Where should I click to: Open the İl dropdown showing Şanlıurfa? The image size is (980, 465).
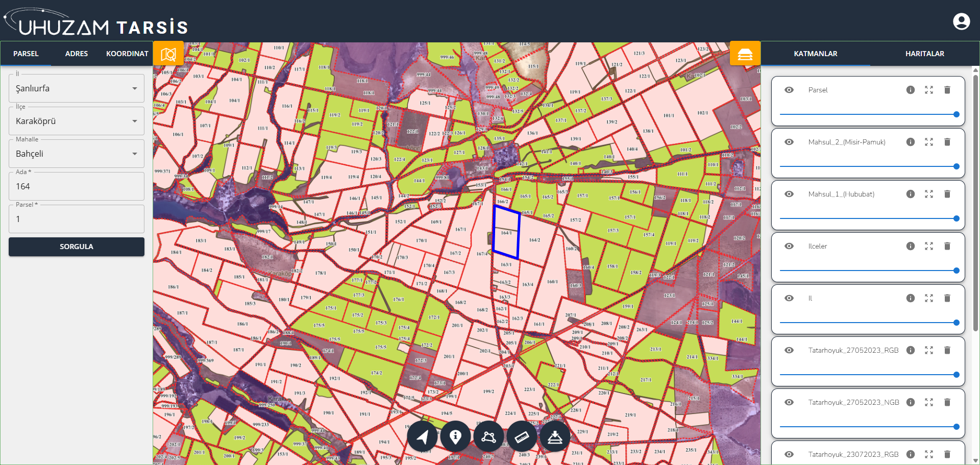[x=77, y=88]
